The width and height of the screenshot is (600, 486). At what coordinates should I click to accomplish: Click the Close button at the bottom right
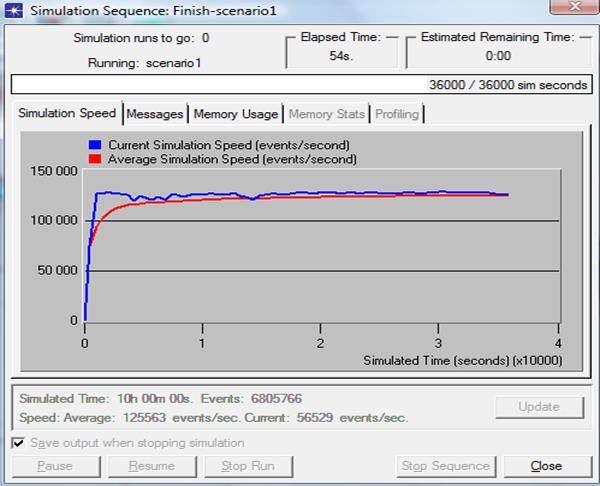click(546, 466)
